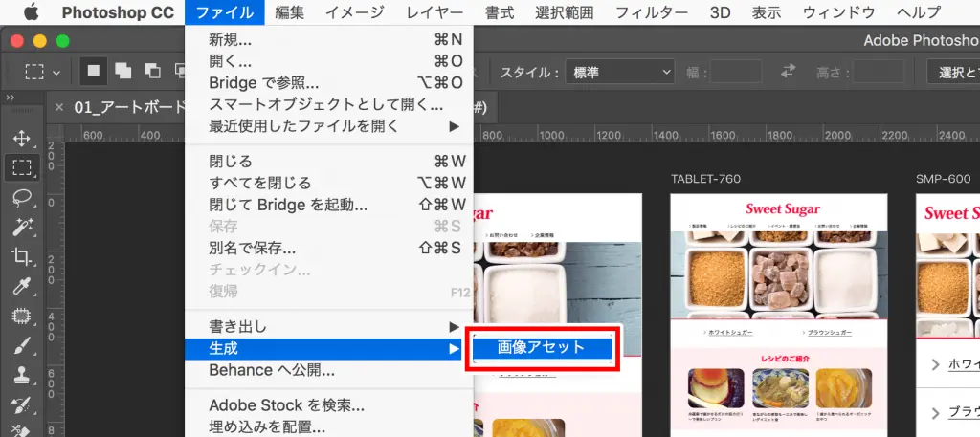Choose 画像アセット from the 生成 submenu

click(542, 348)
